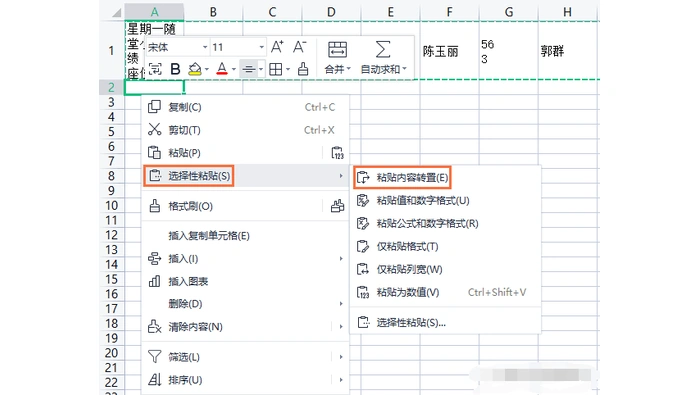Expand the 合并 merge dropdown arrow
The height and width of the screenshot is (395, 700).
(349, 69)
